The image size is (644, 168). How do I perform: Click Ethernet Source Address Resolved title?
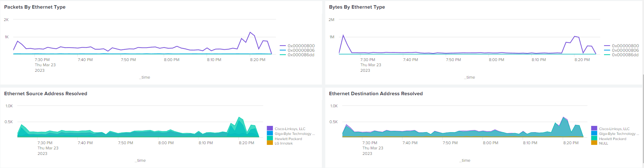click(45, 93)
